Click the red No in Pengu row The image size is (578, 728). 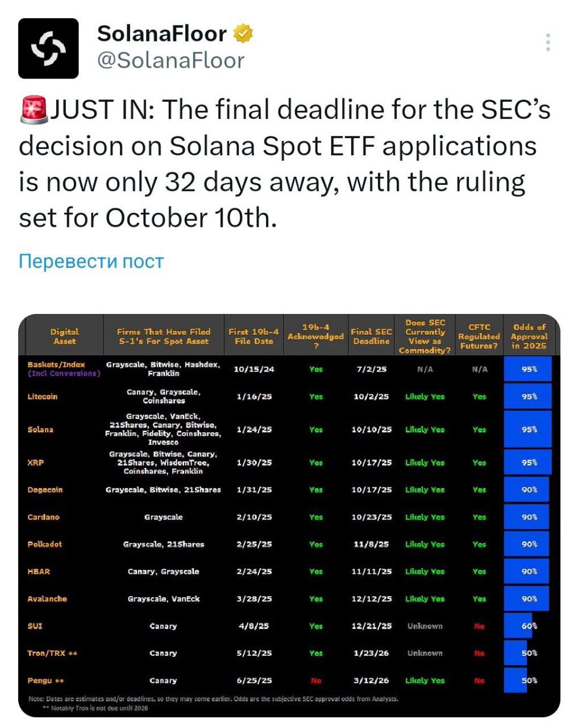[x=316, y=680]
